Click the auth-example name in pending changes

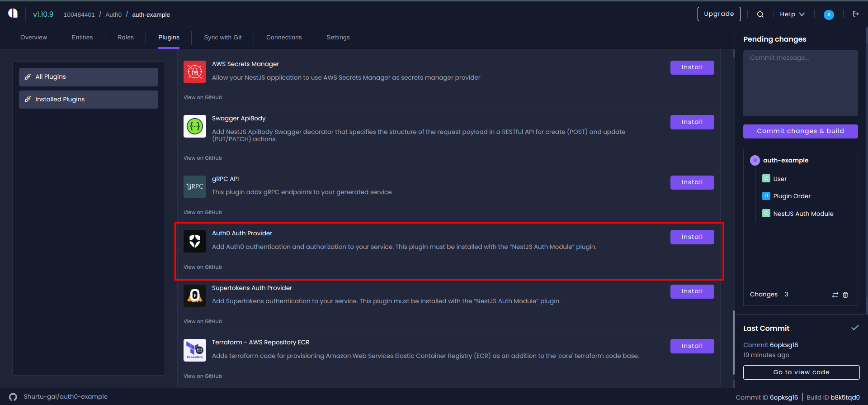(x=786, y=160)
